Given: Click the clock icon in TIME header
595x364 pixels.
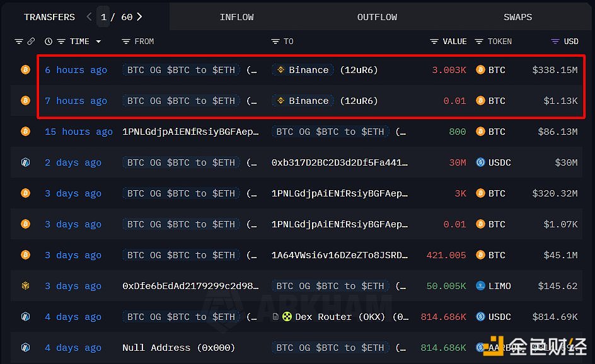Looking at the screenshot, I should pyautogui.click(x=49, y=42).
